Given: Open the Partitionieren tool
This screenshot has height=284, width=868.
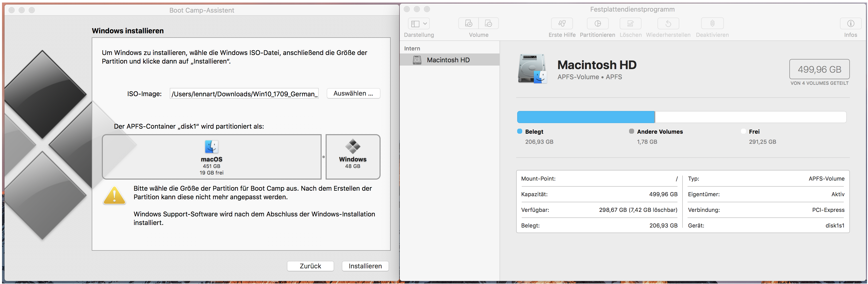Looking at the screenshot, I should (x=597, y=24).
